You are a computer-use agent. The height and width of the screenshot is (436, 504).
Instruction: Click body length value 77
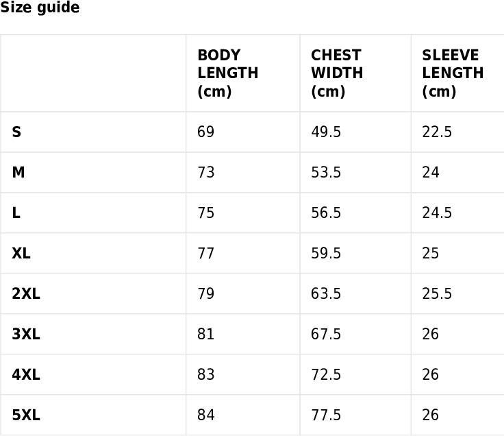205,253
